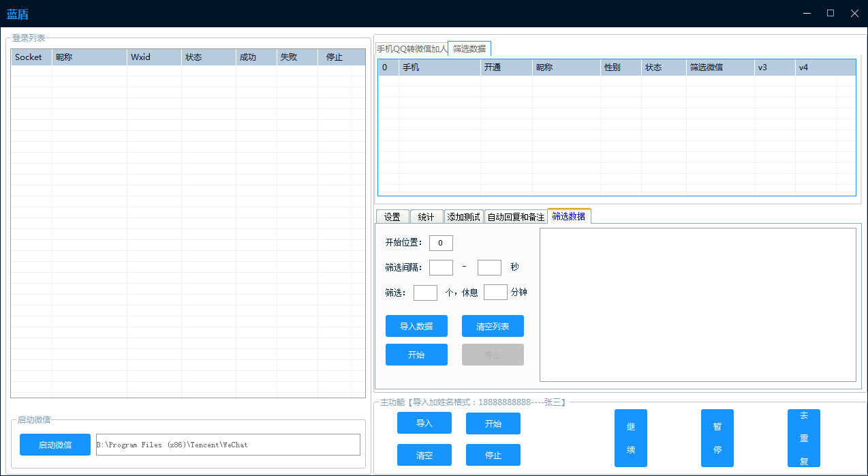Switch to the 添加测试 tab

coord(464,217)
